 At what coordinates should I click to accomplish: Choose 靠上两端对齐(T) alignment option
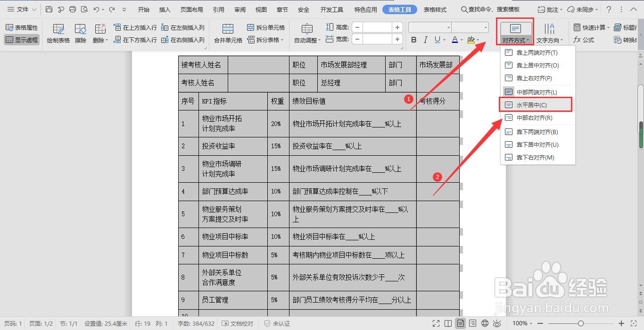coord(537,52)
